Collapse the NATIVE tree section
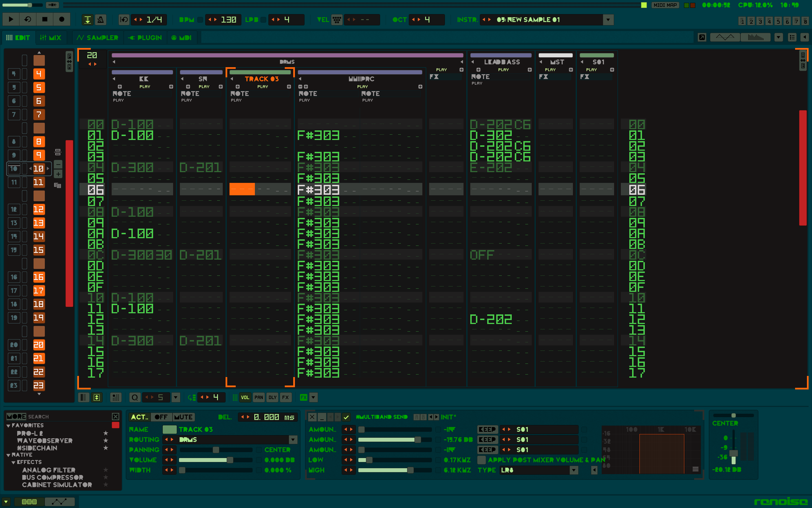This screenshot has height=508, width=812. [8, 455]
